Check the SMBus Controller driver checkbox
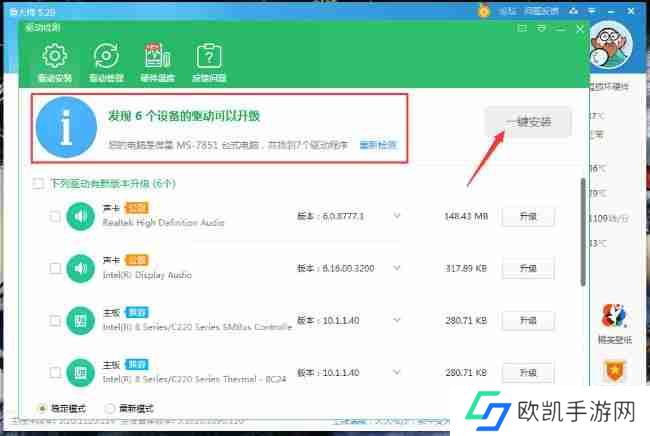This screenshot has width=650, height=436. point(55,320)
